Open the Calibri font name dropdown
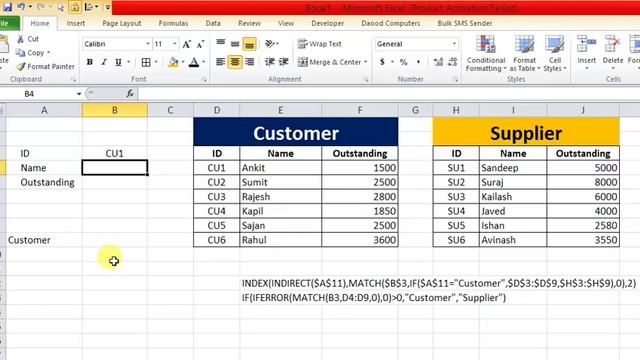Image resolution: width=640 pixels, height=360 pixels. 148,44
